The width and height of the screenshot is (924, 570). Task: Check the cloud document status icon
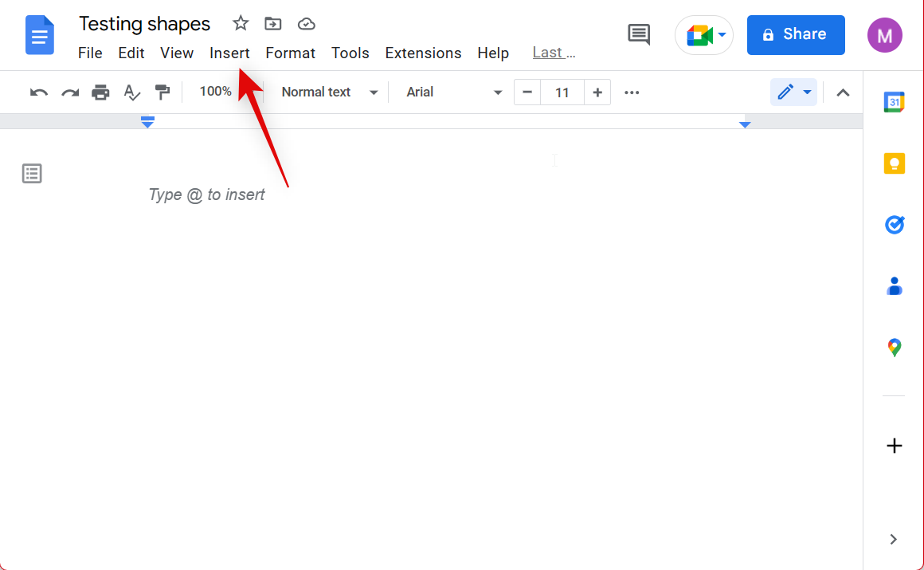pos(307,24)
